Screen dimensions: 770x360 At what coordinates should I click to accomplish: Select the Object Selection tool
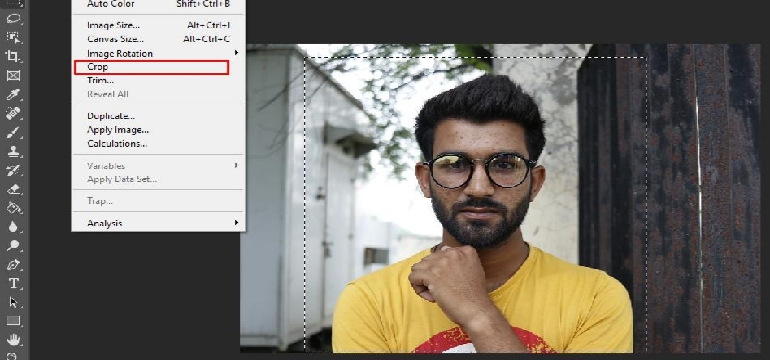14,37
